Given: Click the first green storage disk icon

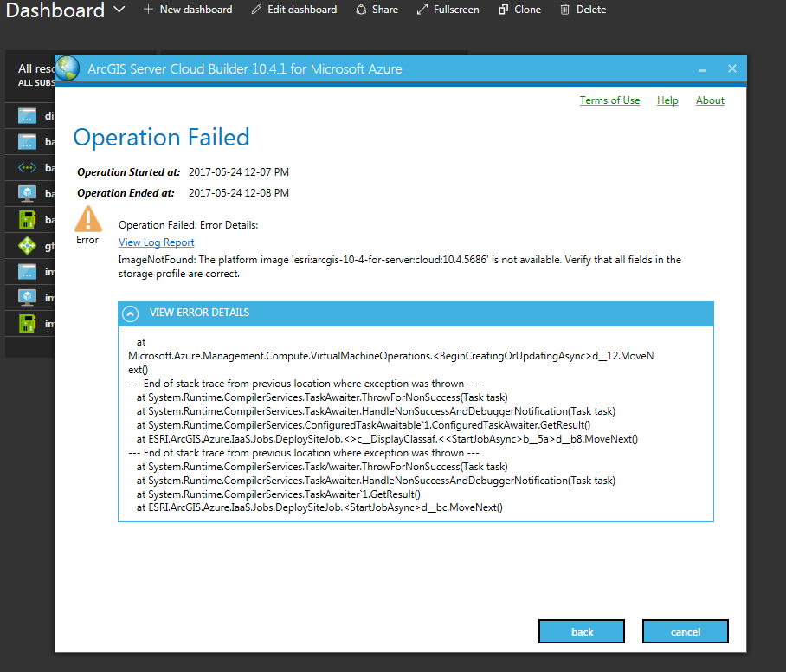Looking at the screenshot, I should (27, 220).
